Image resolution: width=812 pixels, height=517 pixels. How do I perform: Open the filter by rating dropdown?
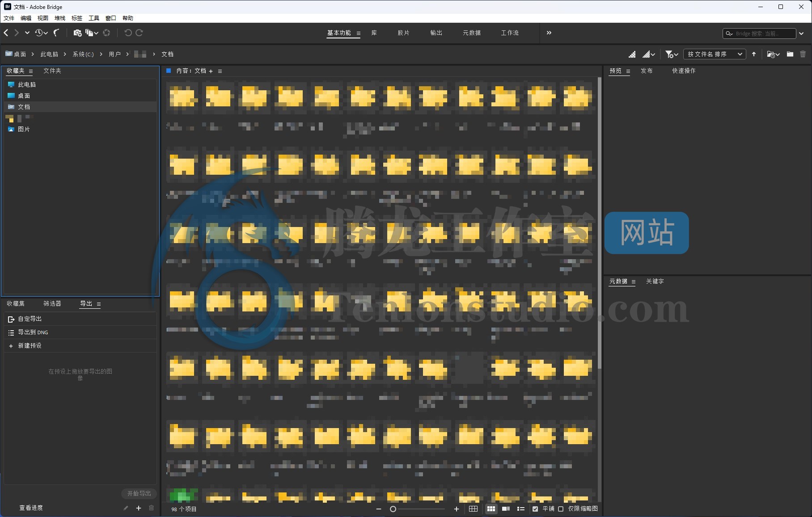pyautogui.click(x=671, y=54)
